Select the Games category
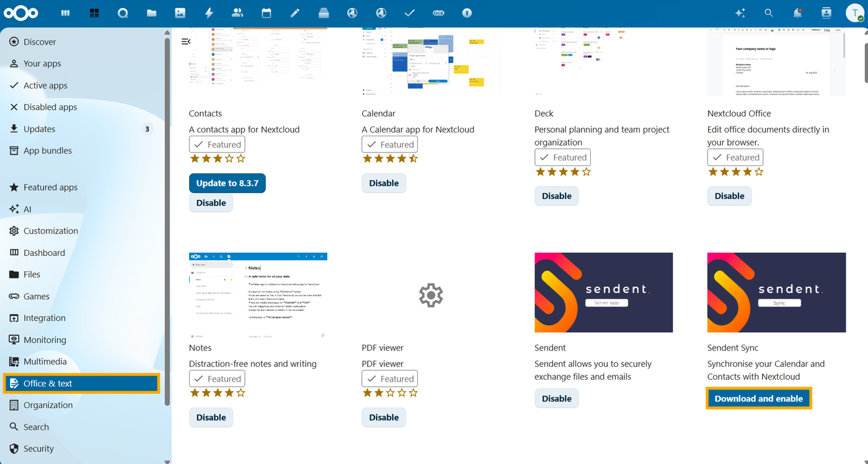 [82, 296]
